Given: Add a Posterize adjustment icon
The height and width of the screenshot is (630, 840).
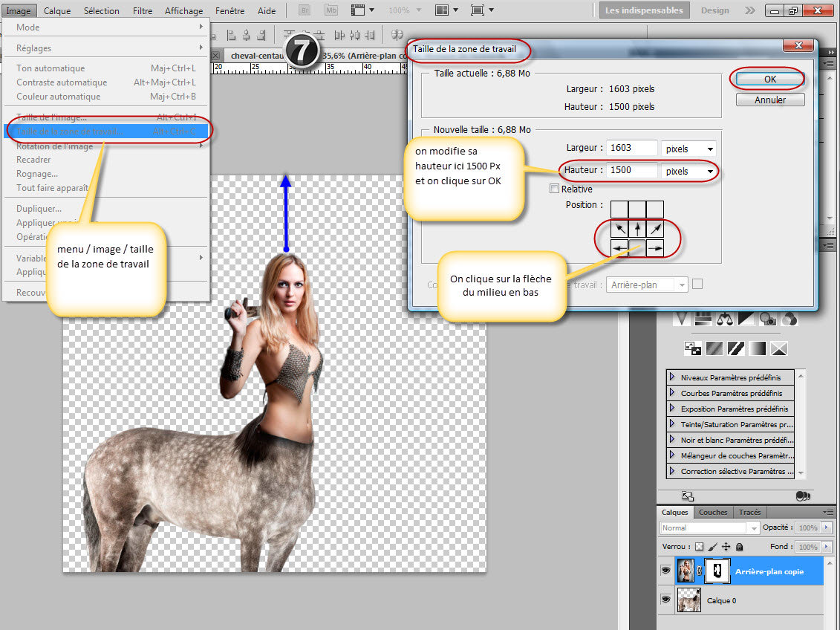Looking at the screenshot, I should pyautogui.click(x=714, y=348).
